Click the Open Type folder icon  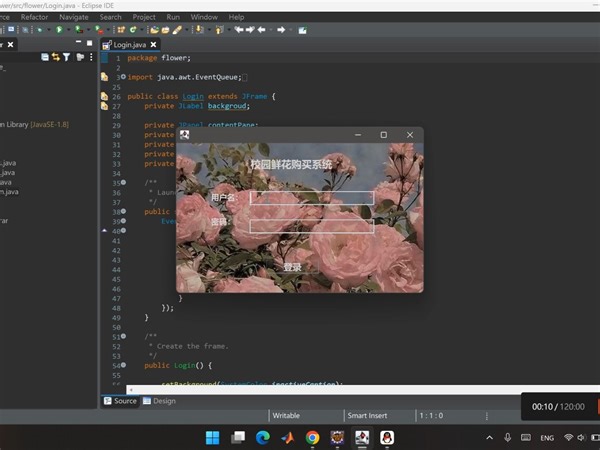click(155, 29)
